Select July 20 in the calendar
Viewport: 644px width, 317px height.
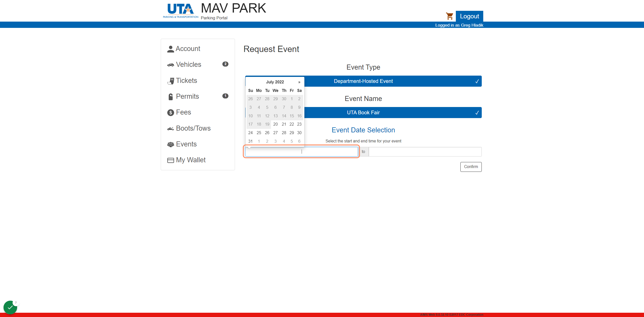point(275,124)
